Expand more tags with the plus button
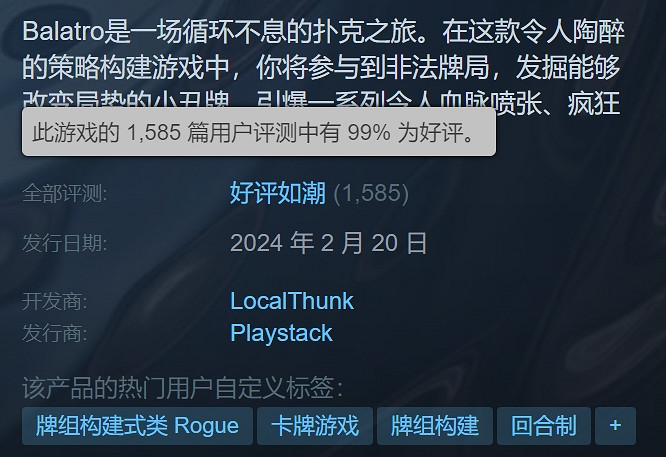This screenshot has width=666, height=457. (x=615, y=426)
